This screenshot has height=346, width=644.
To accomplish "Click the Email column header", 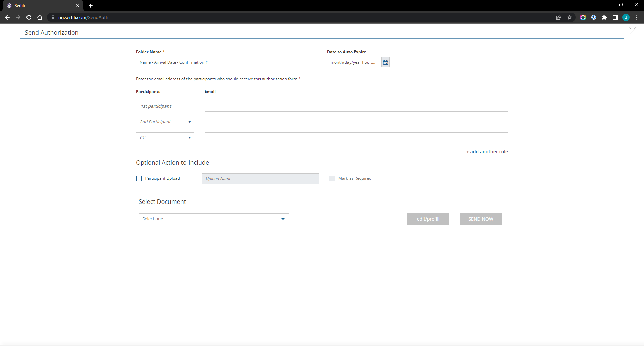I will coord(210,92).
